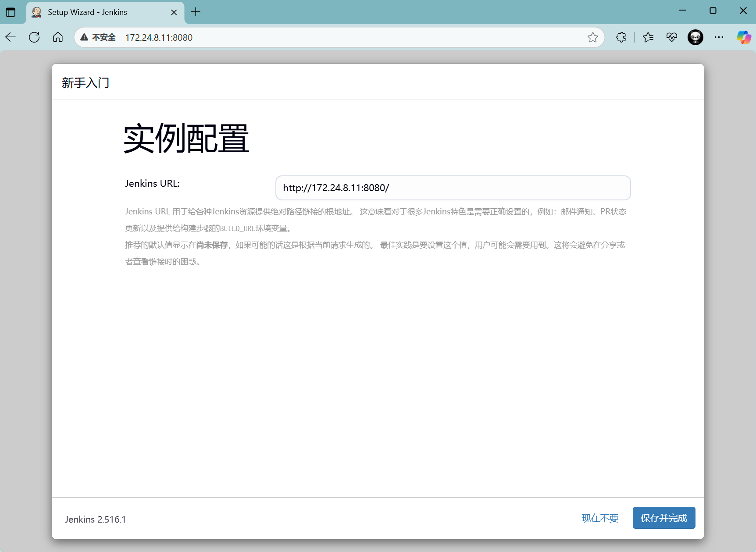Click the Jenkins URL input field

[x=453, y=188]
